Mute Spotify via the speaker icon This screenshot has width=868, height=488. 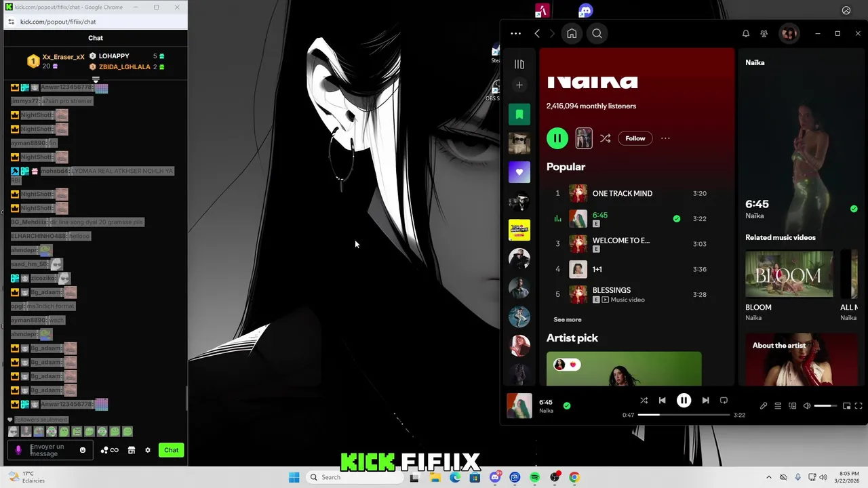point(807,406)
